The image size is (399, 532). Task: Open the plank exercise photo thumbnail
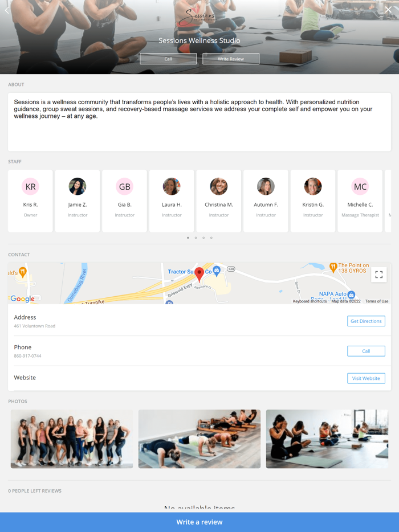tap(199, 439)
